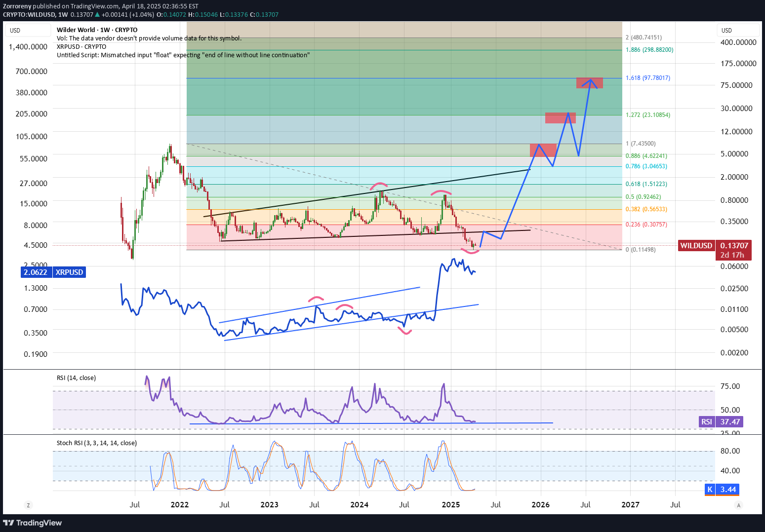Open the left USD currency selector
This screenshot has height=532, width=765.
click(28, 31)
